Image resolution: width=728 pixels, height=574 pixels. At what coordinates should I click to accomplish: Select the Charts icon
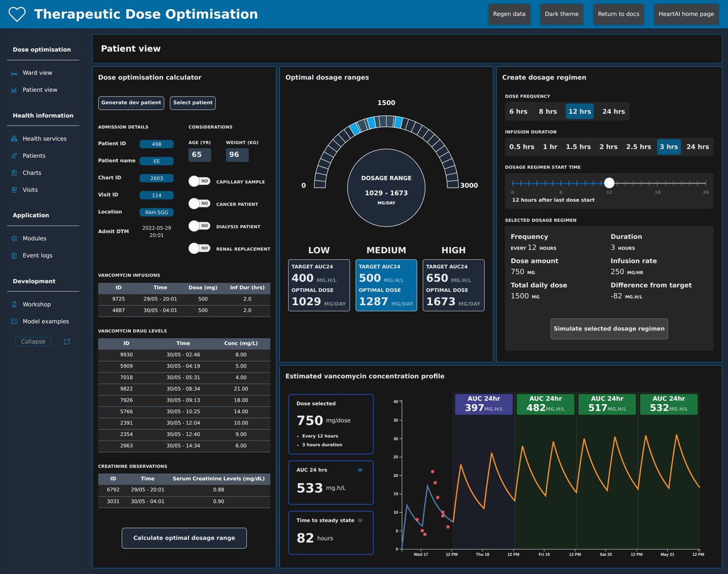coord(13,172)
